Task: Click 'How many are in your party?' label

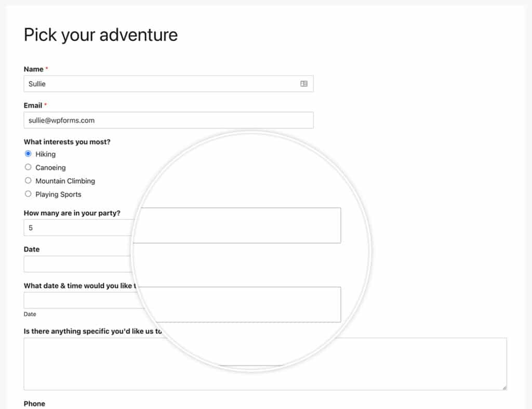Action: pyautogui.click(x=72, y=213)
